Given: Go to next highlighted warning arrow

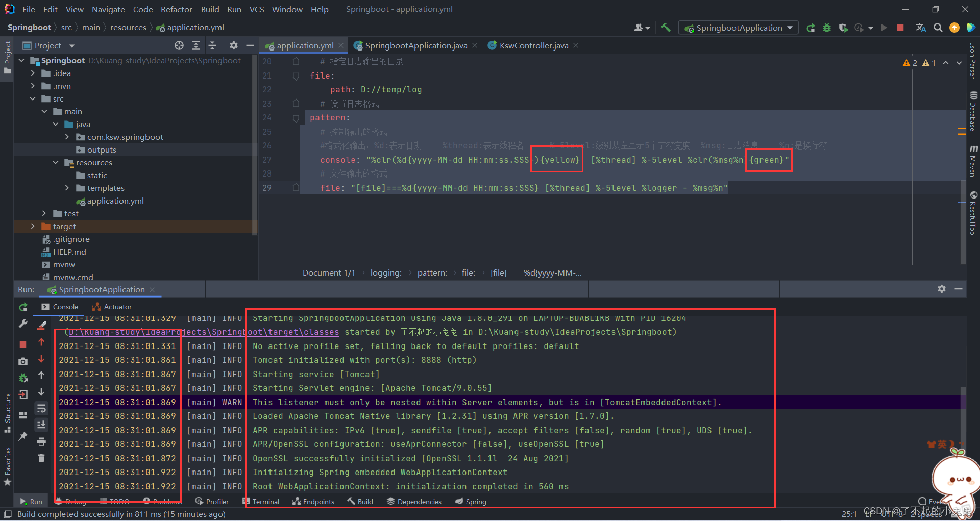Looking at the screenshot, I should (959, 63).
